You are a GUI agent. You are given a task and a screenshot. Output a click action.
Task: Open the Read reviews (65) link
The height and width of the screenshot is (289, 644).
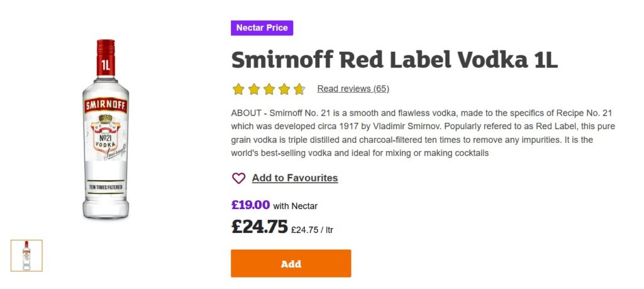click(x=353, y=89)
